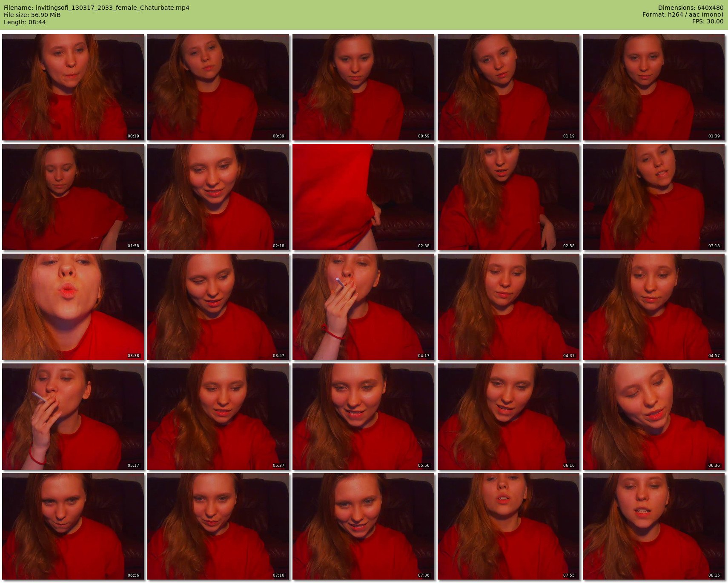Select the thumbnail at 03:18
This screenshot has height=583, width=728.
(653, 197)
